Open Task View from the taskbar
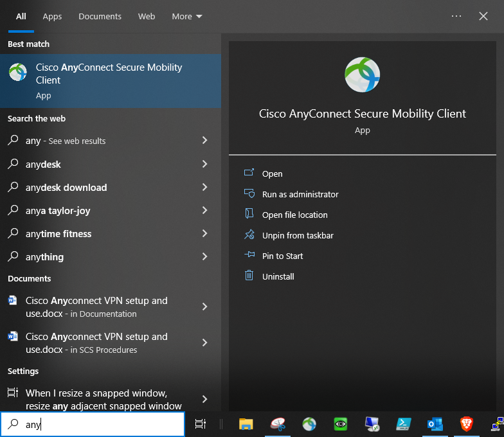Image resolution: width=504 pixels, height=437 pixels. tap(201, 424)
